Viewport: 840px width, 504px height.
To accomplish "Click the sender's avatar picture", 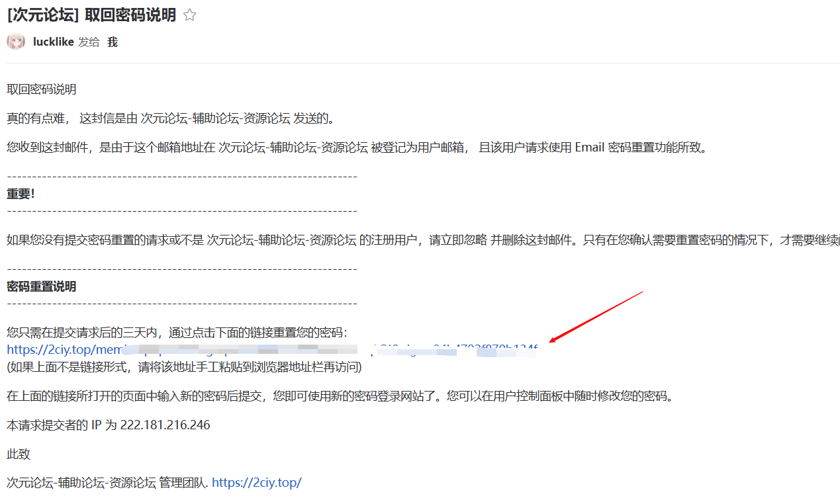I will click(x=16, y=42).
